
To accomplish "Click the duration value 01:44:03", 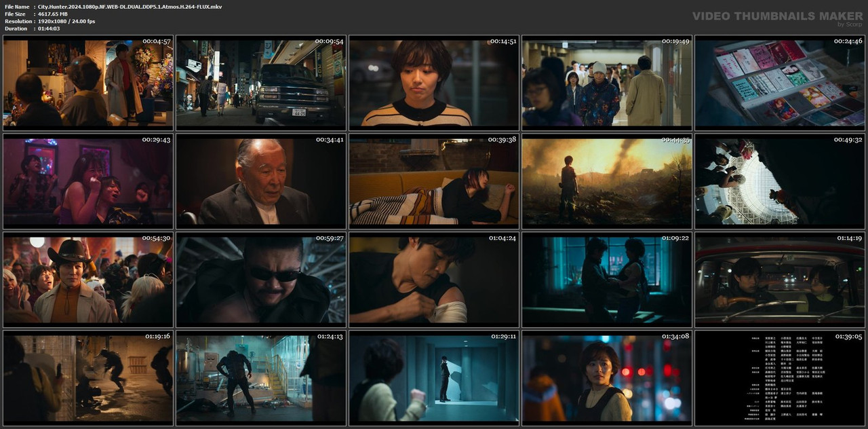I will click(49, 29).
